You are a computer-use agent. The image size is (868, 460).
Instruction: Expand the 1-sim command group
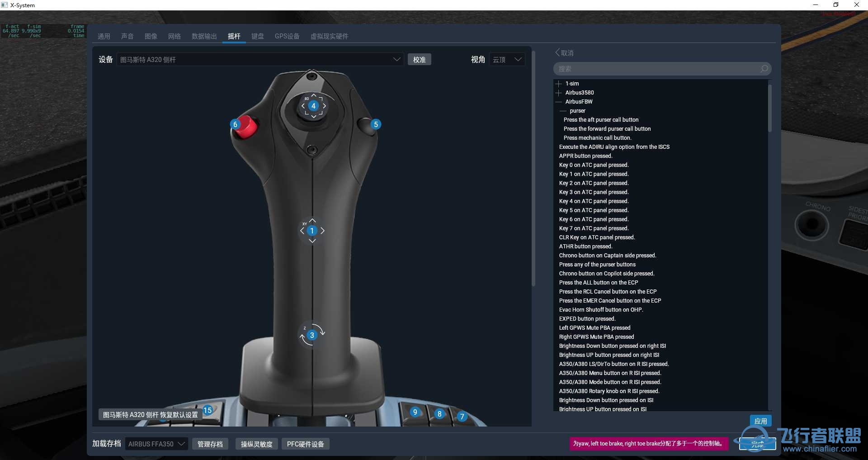click(559, 84)
